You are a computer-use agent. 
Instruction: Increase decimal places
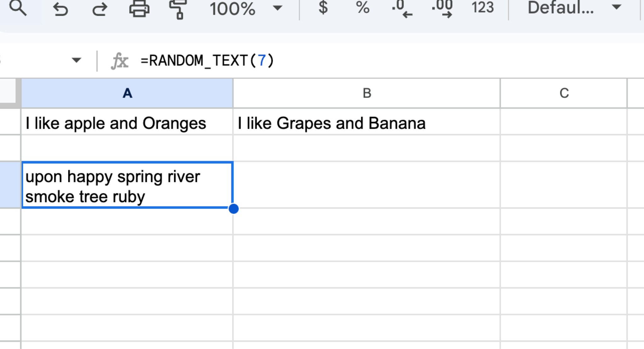coord(442,9)
